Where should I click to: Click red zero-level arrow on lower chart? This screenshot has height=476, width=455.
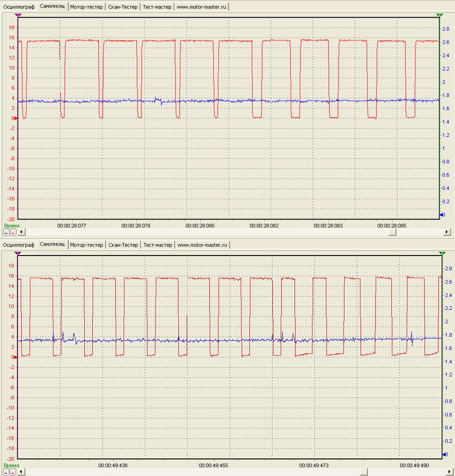tap(15, 357)
